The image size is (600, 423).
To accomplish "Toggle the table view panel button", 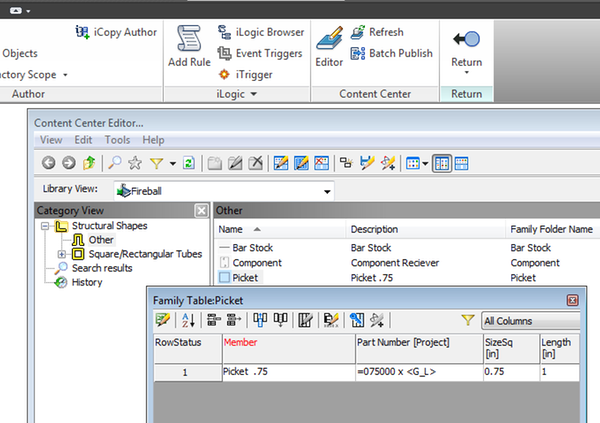I will point(461,164).
